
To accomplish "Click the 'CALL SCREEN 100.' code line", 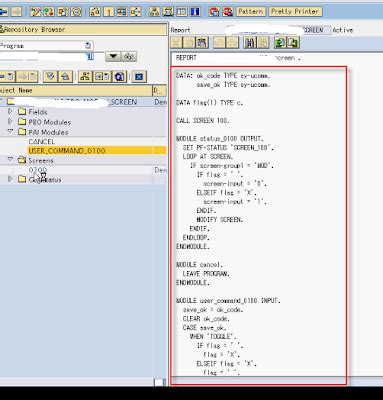I will click(203, 121).
